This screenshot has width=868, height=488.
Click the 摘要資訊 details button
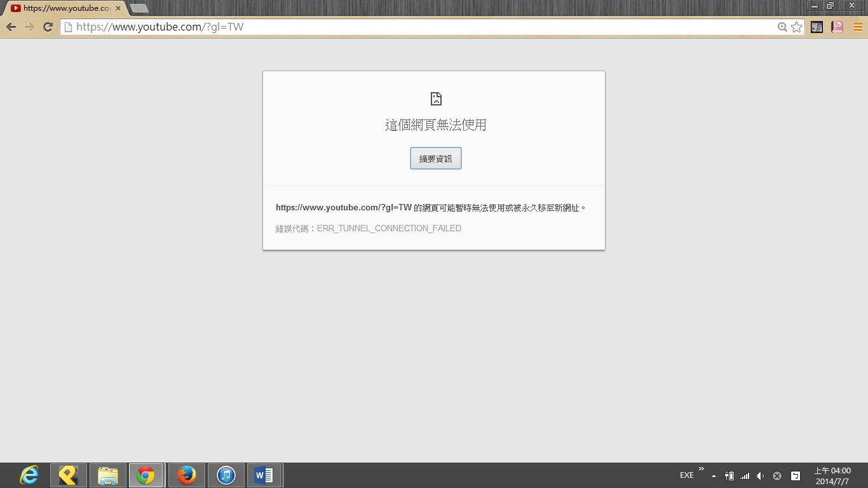[x=436, y=159]
